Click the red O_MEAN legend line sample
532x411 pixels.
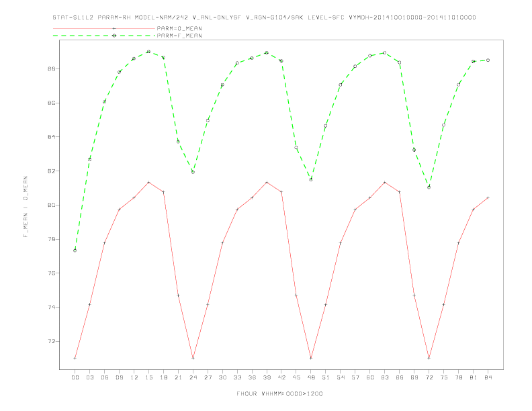coord(104,28)
